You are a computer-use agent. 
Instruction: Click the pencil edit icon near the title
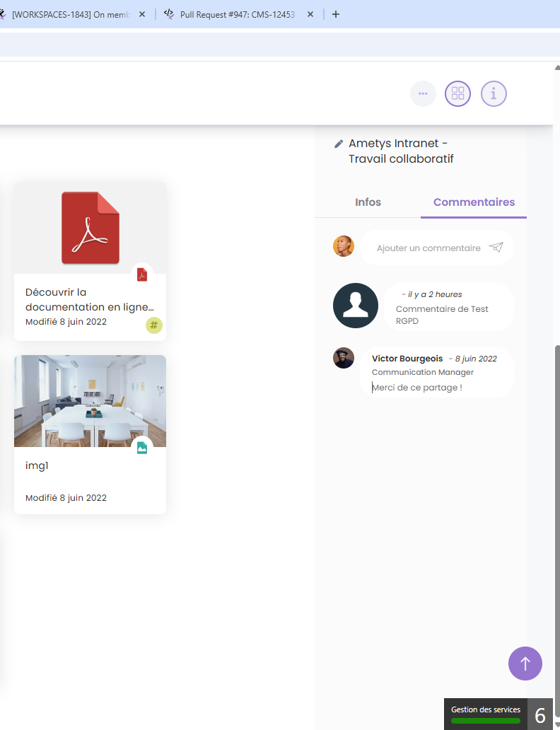click(339, 144)
